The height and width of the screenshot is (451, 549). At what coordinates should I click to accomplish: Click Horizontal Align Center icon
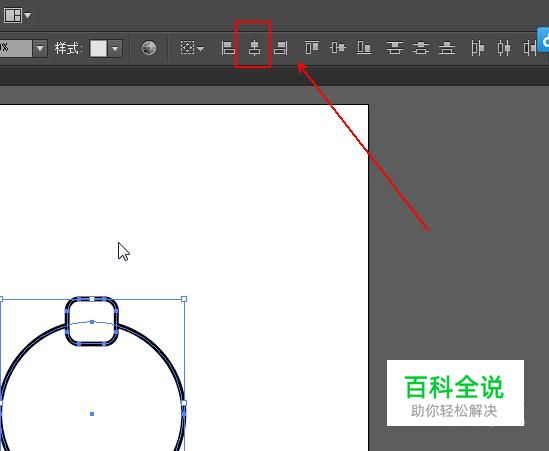tap(255, 48)
